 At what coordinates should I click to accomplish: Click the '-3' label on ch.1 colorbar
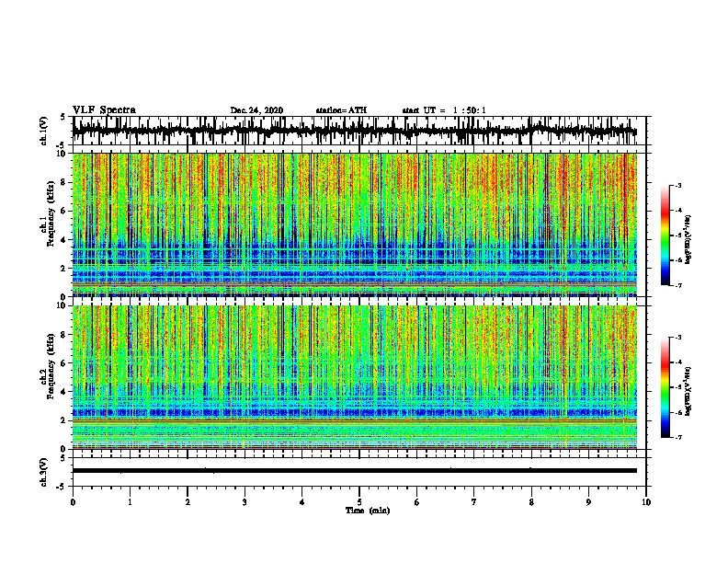pyautogui.click(x=678, y=186)
